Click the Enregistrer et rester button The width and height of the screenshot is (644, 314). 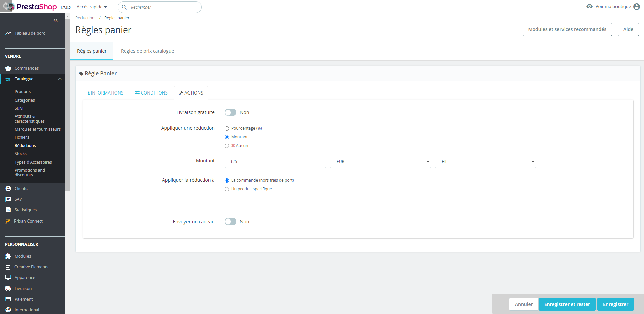(x=567, y=304)
